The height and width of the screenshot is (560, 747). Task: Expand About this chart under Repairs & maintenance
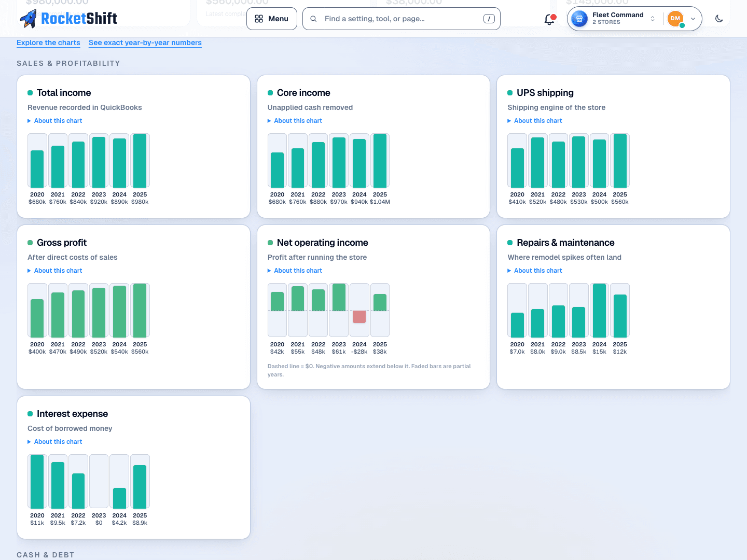[x=535, y=271]
